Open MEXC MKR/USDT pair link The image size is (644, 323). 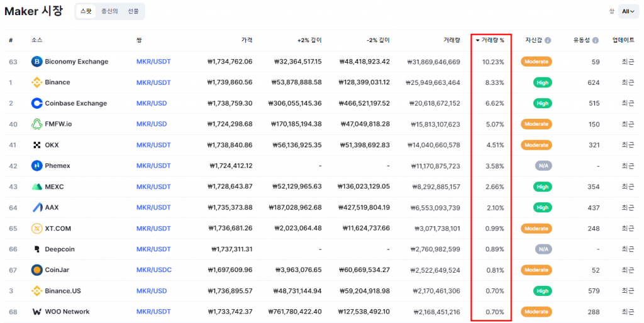coord(153,187)
